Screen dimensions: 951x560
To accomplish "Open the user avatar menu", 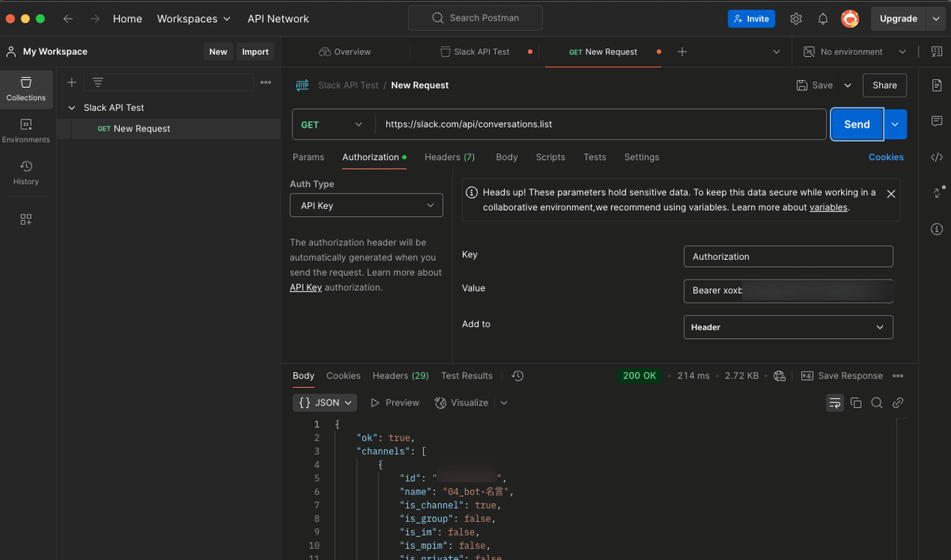I will [850, 18].
